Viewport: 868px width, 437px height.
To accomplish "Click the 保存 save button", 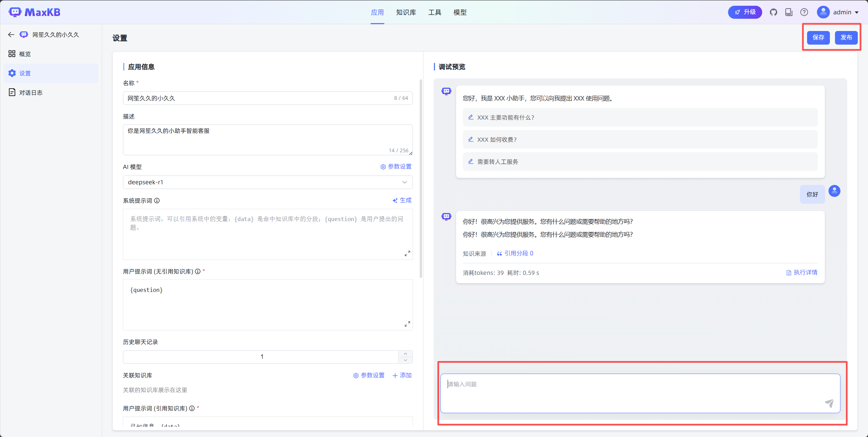I will pyautogui.click(x=818, y=37).
